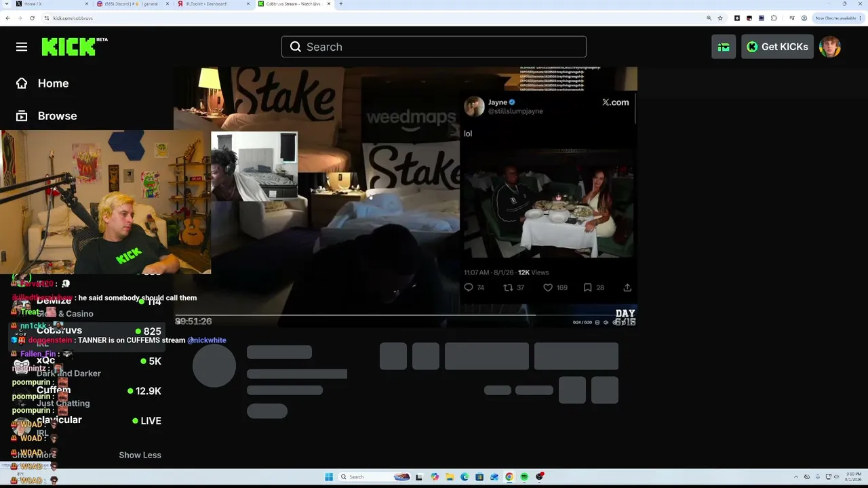Click the Get KICKs button
868x488 pixels.
[x=777, y=47]
